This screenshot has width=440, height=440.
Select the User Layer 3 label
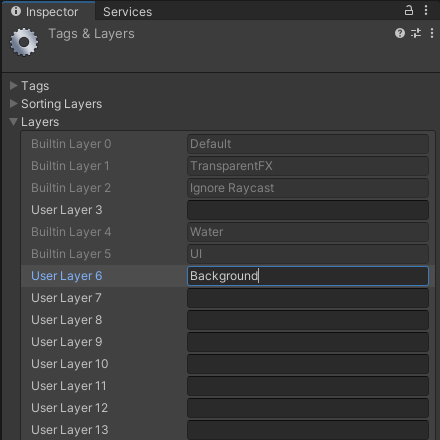coord(67,210)
